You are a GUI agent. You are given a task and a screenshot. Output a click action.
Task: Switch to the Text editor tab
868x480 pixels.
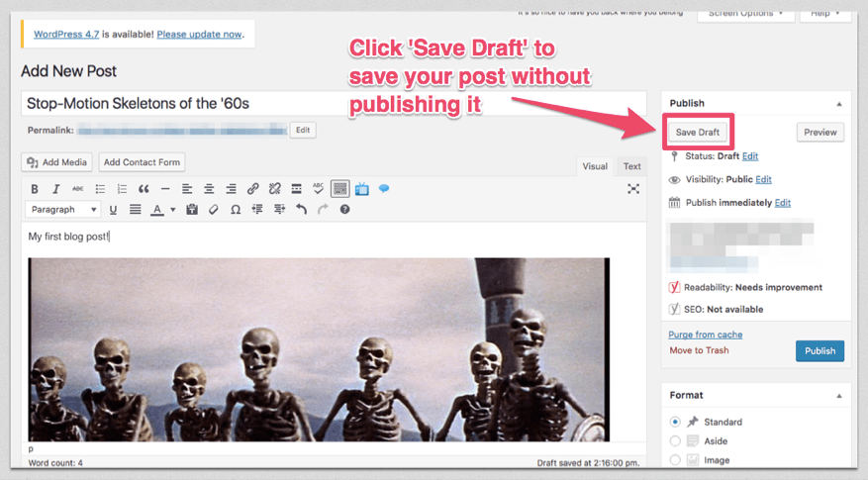631,166
